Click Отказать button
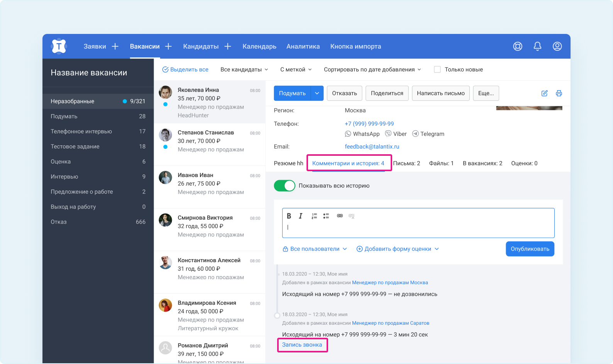Viewport: 613px width, 364px height. click(x=344, y=93)
